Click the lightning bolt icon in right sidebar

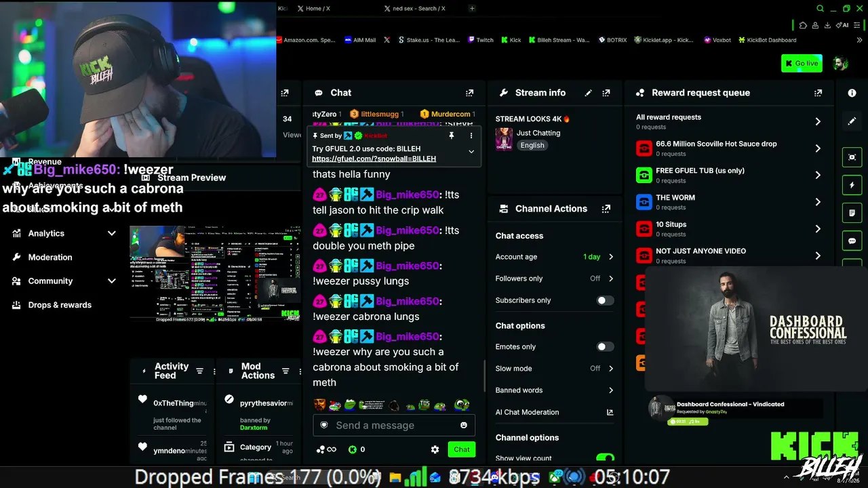coord(852,185)
